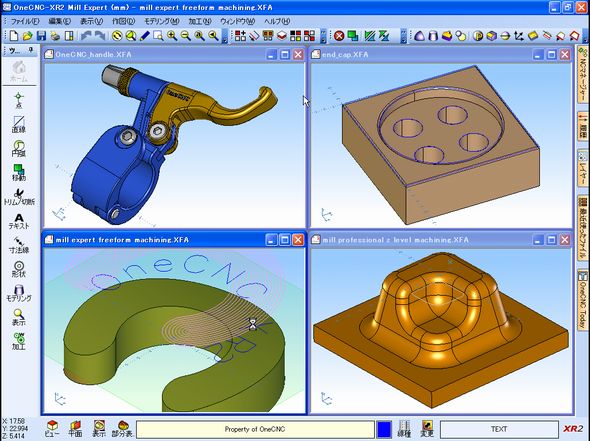590x441 pixels.
Task: Open the モデリング(M) menu
Action: (x=162, y=21)
